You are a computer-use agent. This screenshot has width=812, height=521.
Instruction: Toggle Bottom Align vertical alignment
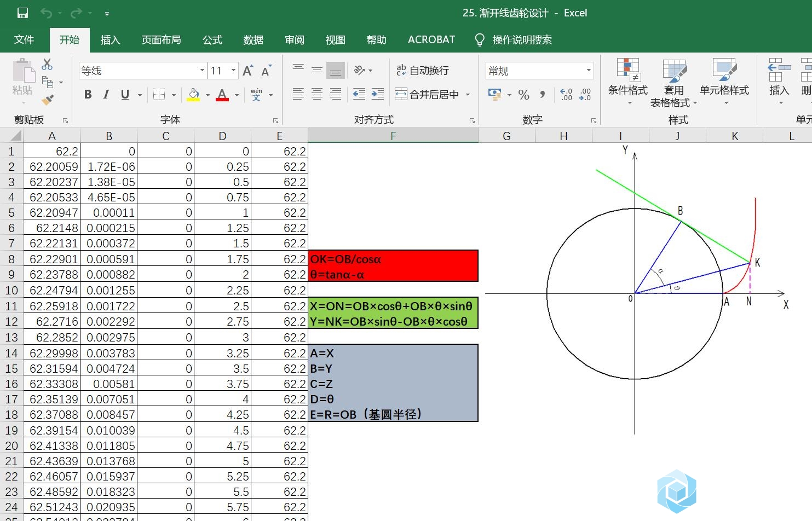[336, 70]
